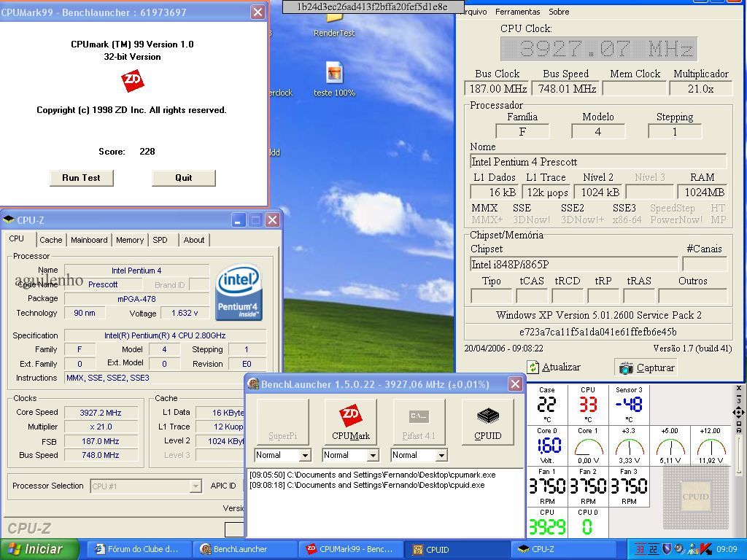This screenshot has width=747, height=560.
Task: Click the Core 0 voltage tile
Action: [x=547, y=446]
